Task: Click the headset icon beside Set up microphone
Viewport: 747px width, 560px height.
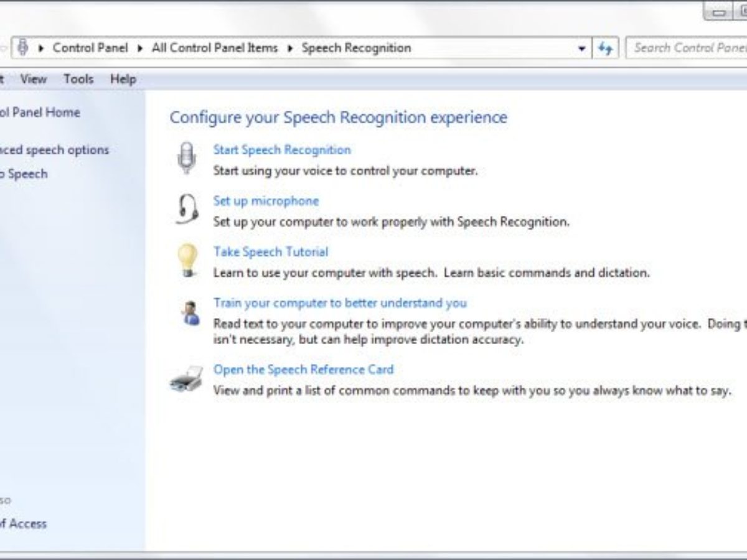Action: pyautogui.click(x=187, y=209)
